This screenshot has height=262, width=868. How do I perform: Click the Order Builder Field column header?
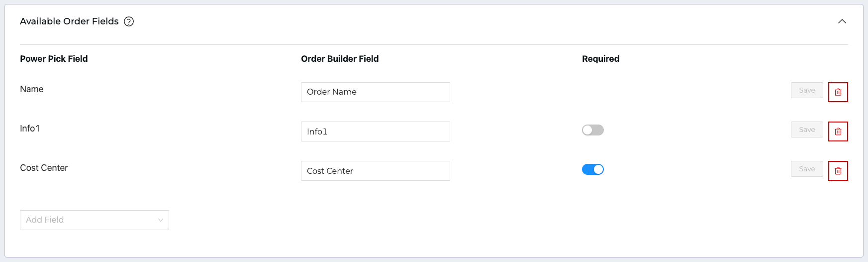point(340,59)
